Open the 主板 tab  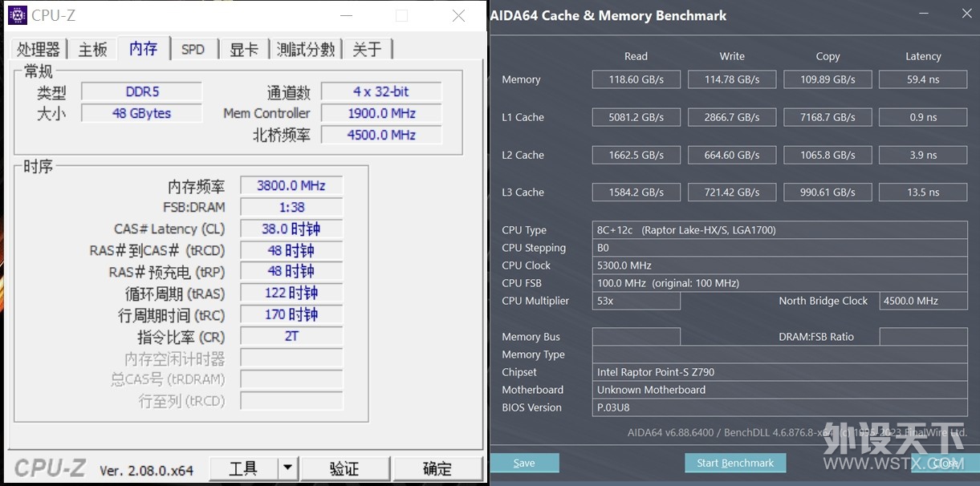(93, 49)
